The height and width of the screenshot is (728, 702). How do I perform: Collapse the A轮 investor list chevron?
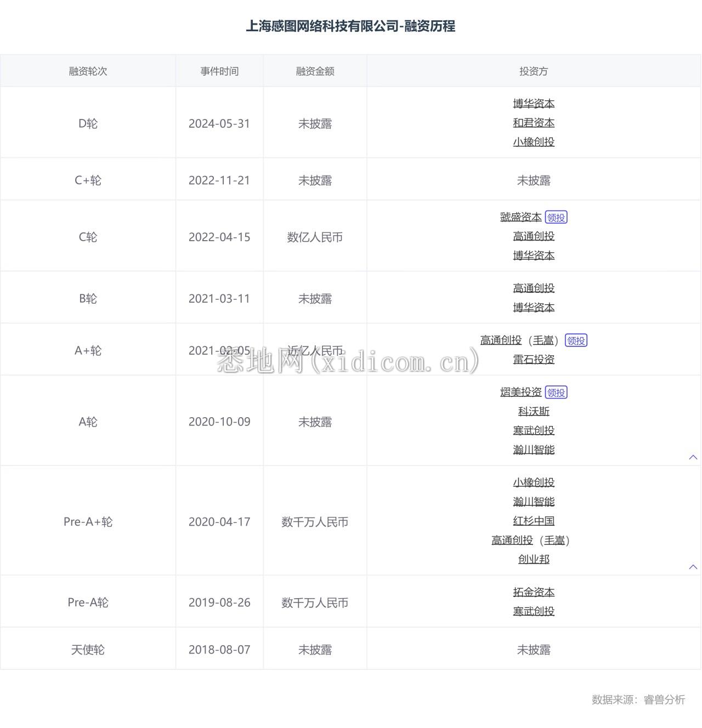693,457
